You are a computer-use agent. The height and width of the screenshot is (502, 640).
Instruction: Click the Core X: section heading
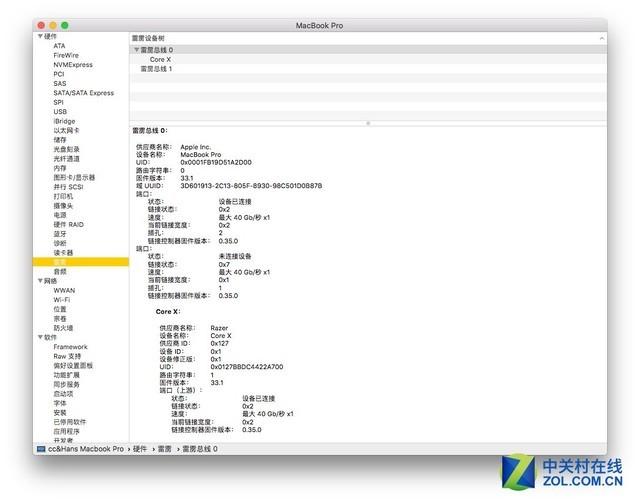[168, 311]
